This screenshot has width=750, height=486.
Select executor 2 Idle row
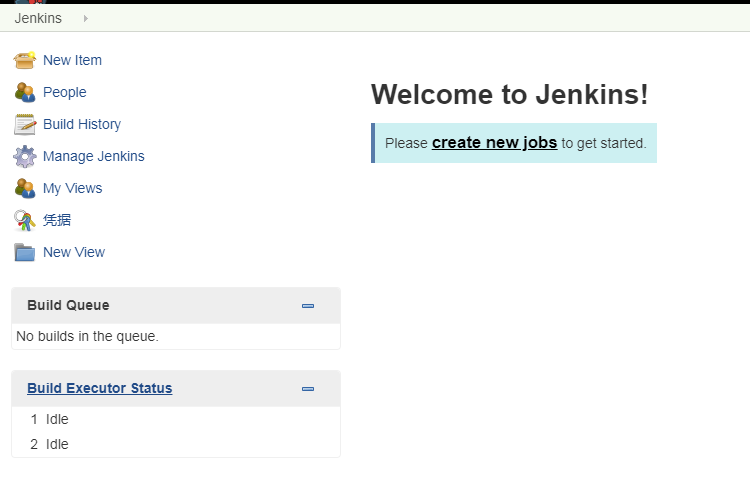(x=176, y=444)
